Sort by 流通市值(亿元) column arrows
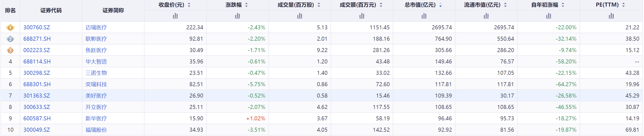This screenshot has width=644, height=136. (x=505, y=5)
